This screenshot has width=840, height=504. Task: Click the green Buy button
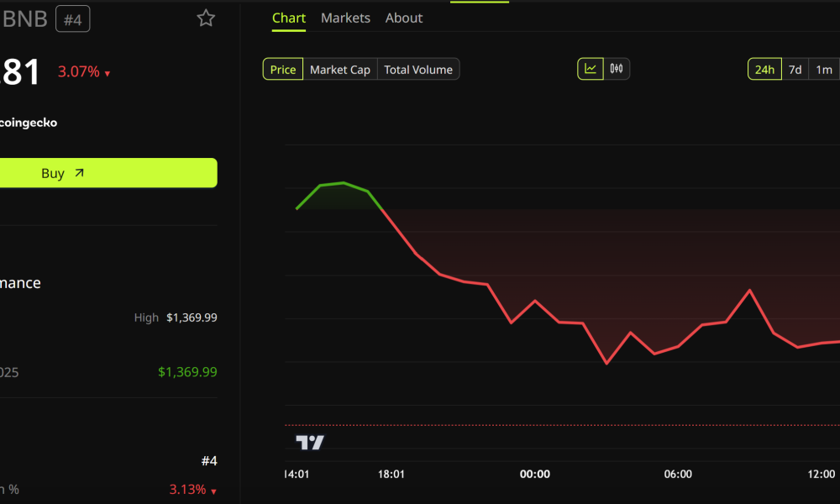(x=108, y=172)
